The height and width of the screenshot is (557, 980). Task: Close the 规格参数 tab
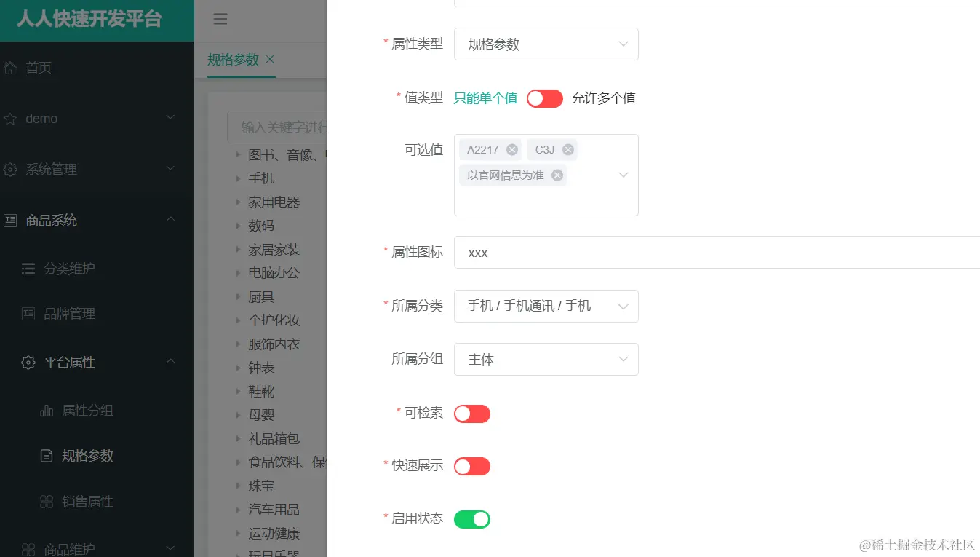tap(270, 59)
